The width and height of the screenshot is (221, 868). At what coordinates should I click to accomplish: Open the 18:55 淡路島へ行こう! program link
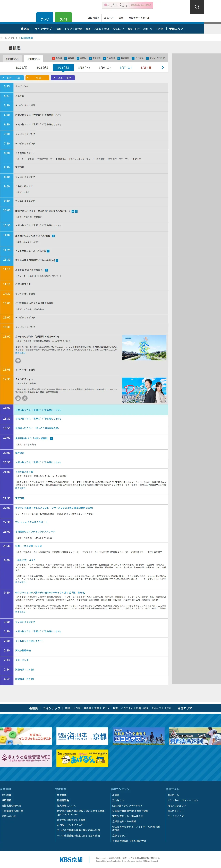click(37, 428)
